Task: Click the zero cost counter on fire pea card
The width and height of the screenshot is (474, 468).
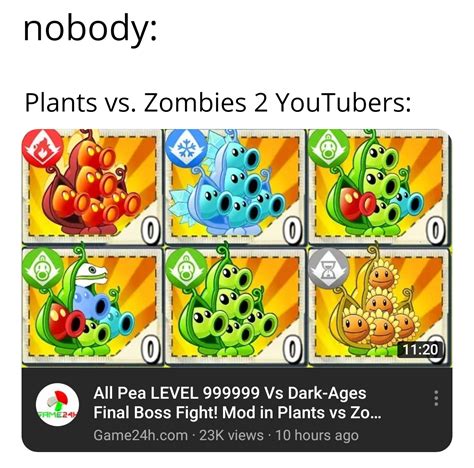Action: coord(151,230)
